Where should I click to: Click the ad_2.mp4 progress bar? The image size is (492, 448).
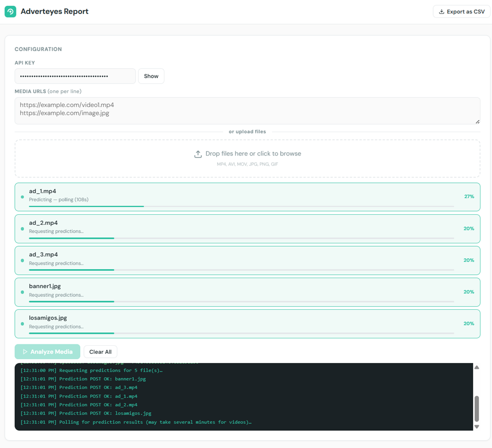[241, 238]
